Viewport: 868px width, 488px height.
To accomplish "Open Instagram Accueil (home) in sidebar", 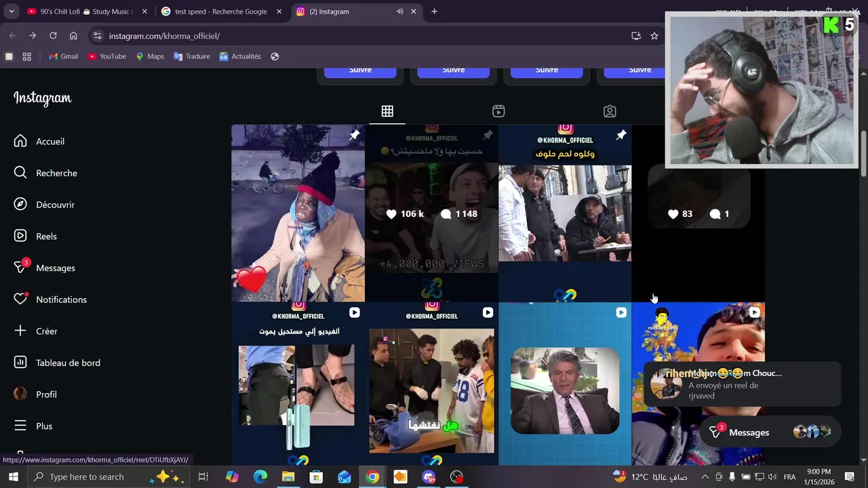I will coord(41,141).
